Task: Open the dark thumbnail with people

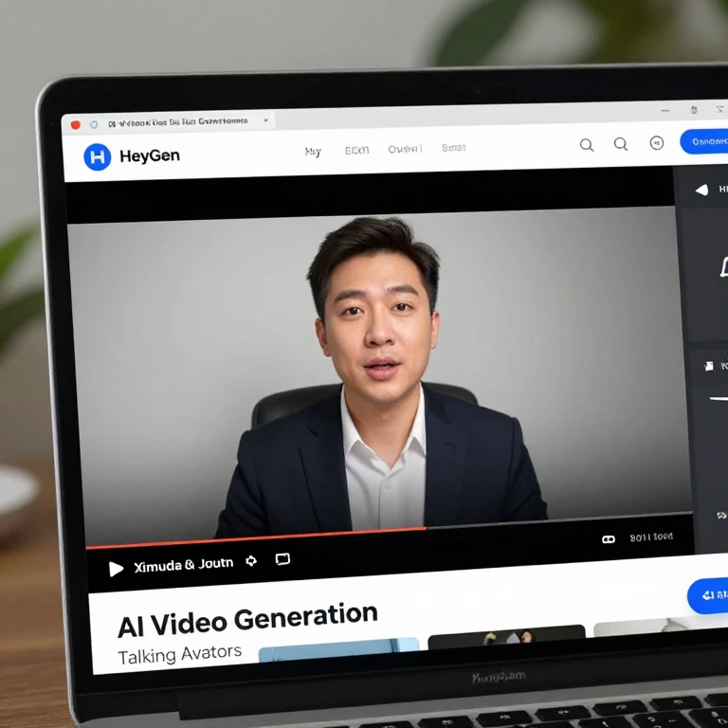Action: (506, 637)
